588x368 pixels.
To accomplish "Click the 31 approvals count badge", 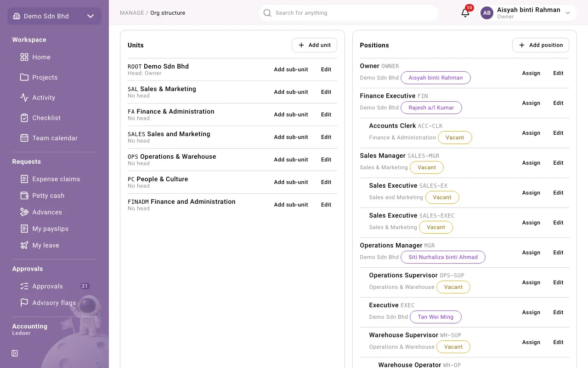I will [85, 286].
